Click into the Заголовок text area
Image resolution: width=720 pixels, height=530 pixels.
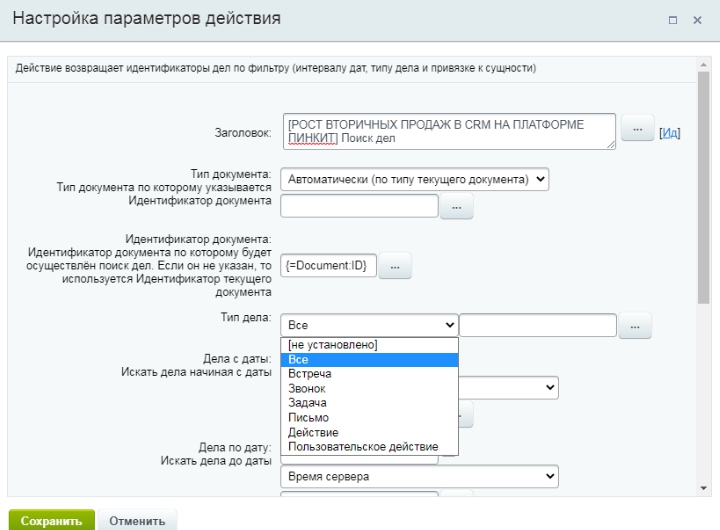[x=448, y=131]
